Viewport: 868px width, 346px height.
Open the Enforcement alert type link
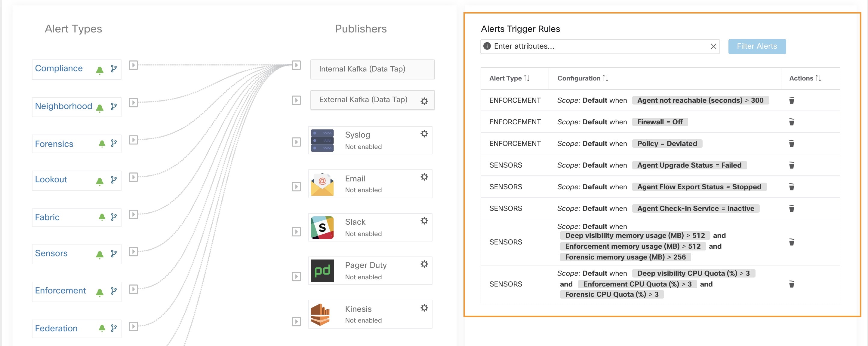click(60, 290)
